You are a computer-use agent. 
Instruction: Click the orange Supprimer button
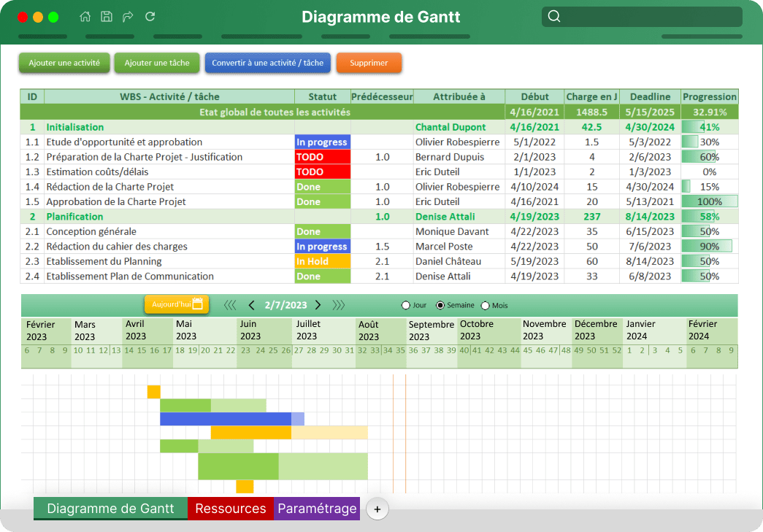(x=369, y=63)
